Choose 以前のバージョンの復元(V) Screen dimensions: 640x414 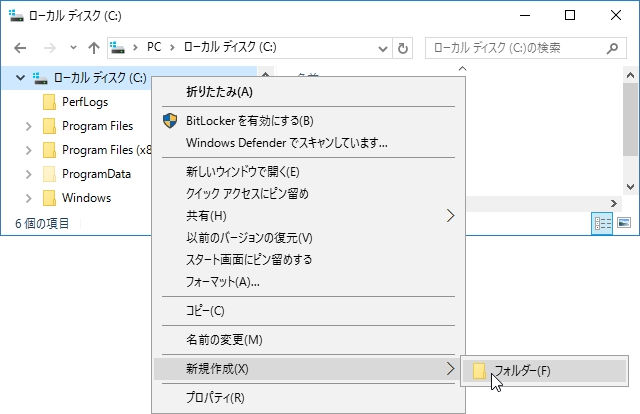pyautogui.click(x=308, y=238)
